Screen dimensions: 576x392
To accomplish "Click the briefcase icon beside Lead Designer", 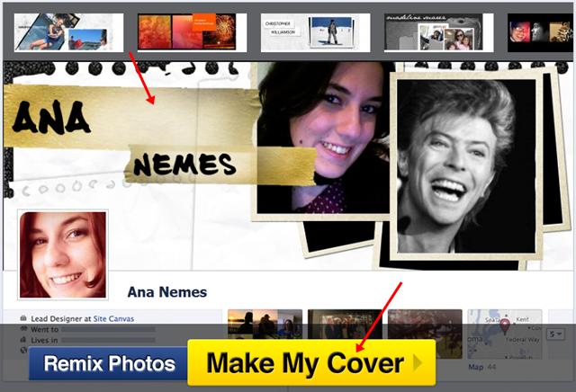I will coord(23,318).
